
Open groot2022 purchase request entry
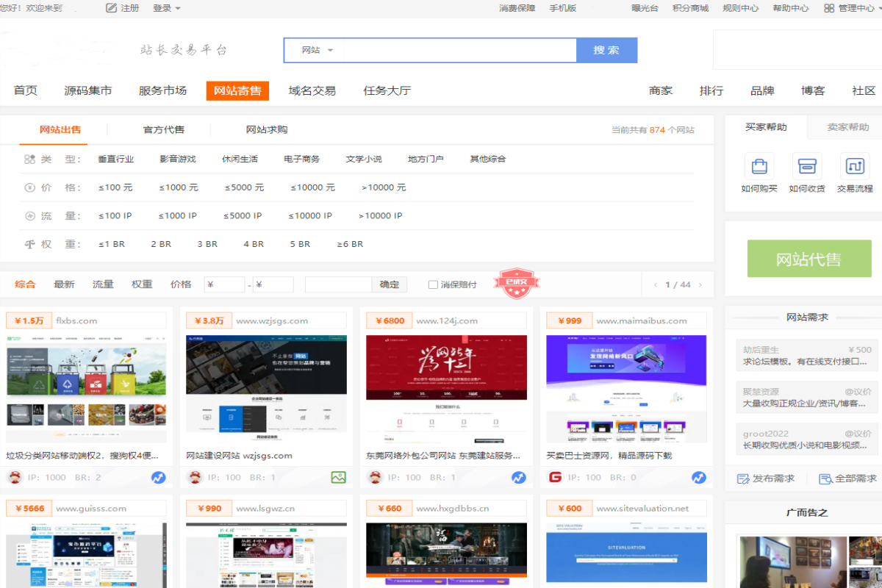pyautogui.click(x=807, y=440)
